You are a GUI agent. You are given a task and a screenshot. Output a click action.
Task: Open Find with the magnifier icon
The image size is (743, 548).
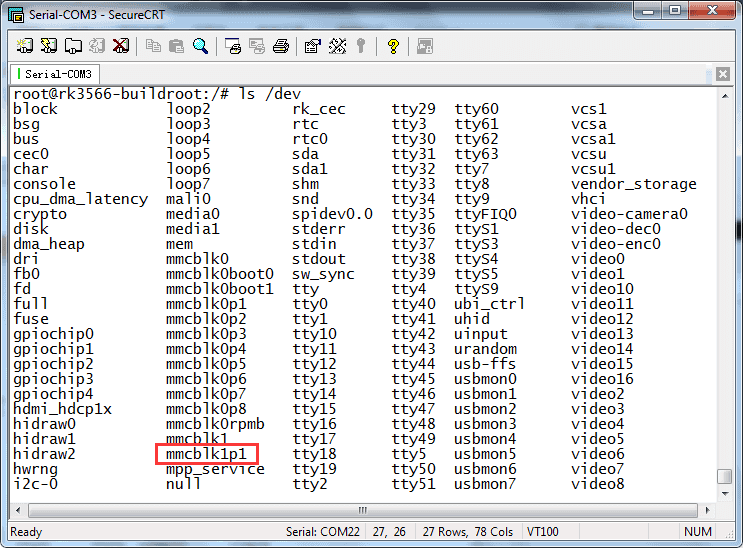(x=201, y=46)
